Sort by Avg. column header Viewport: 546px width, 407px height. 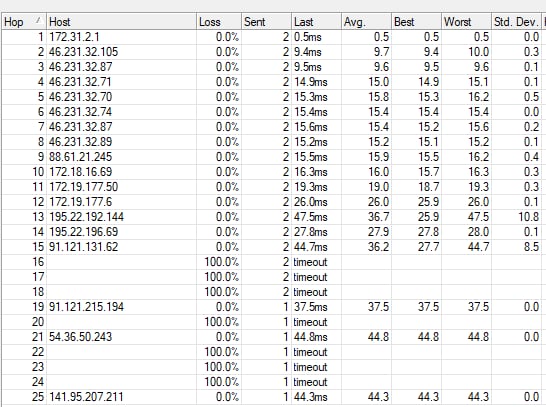[x=366, y=22]
